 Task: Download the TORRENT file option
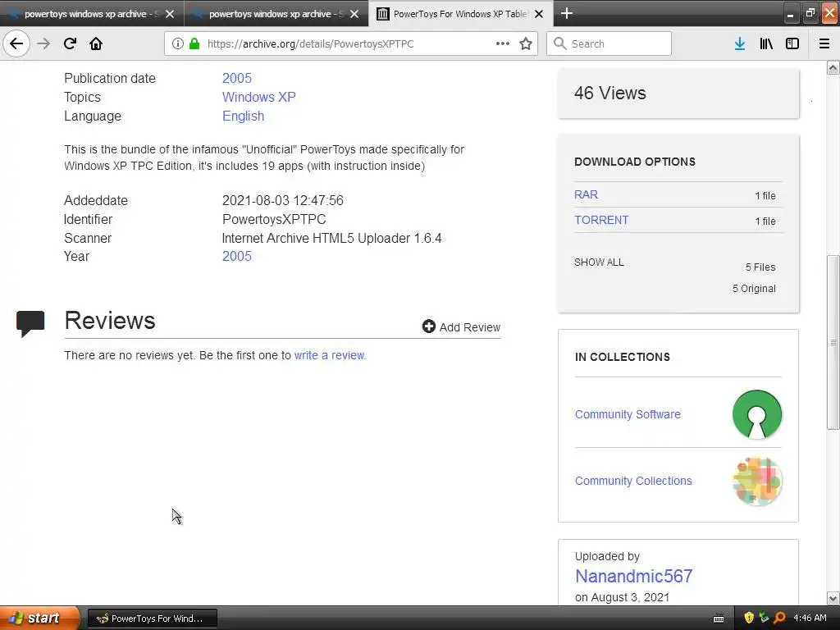(601, 220)
